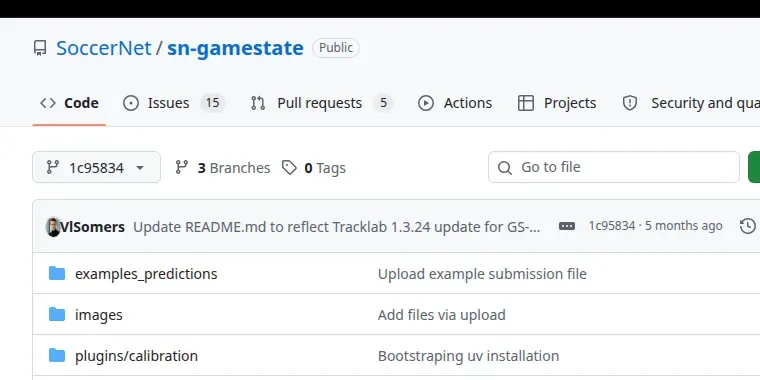Click the 5 months ago commit timestamp
The height and width of the screenshot is (380, 760).
(x=684, y=226)
